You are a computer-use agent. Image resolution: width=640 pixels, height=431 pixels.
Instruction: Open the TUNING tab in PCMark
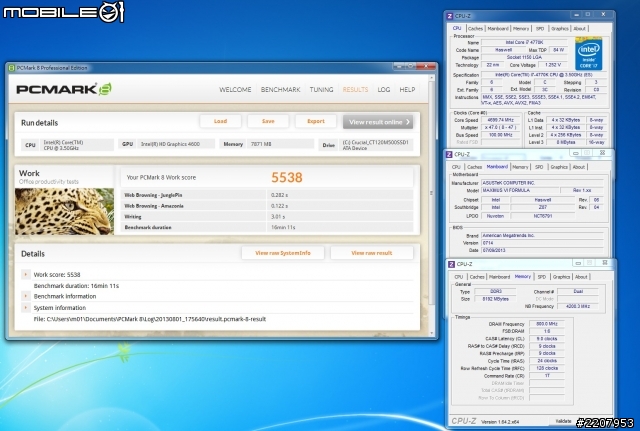coord(321,89)
